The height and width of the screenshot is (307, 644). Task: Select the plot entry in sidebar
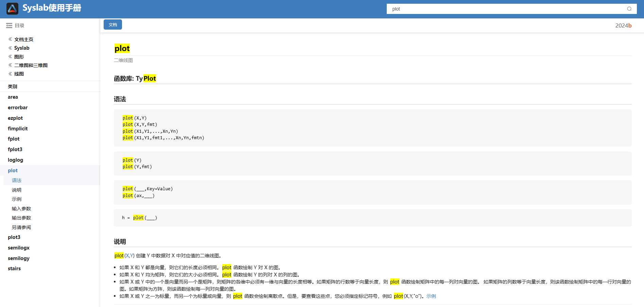13,171
